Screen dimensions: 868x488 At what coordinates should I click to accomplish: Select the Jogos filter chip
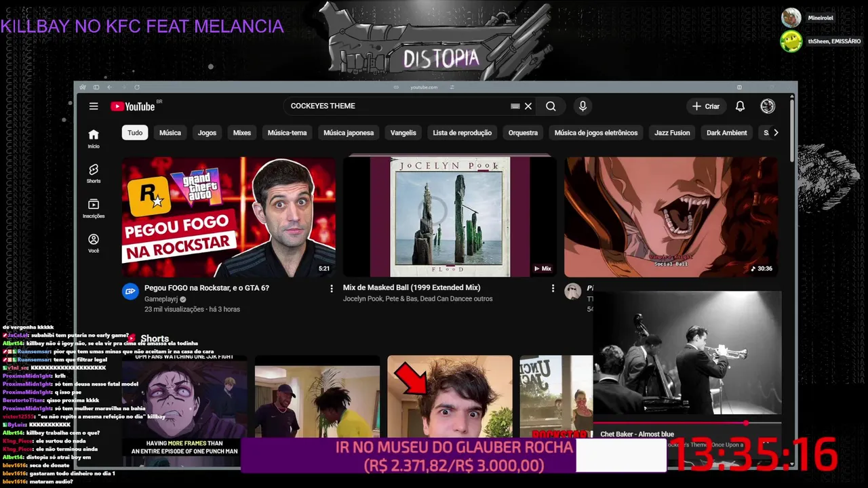coord(207,133)
